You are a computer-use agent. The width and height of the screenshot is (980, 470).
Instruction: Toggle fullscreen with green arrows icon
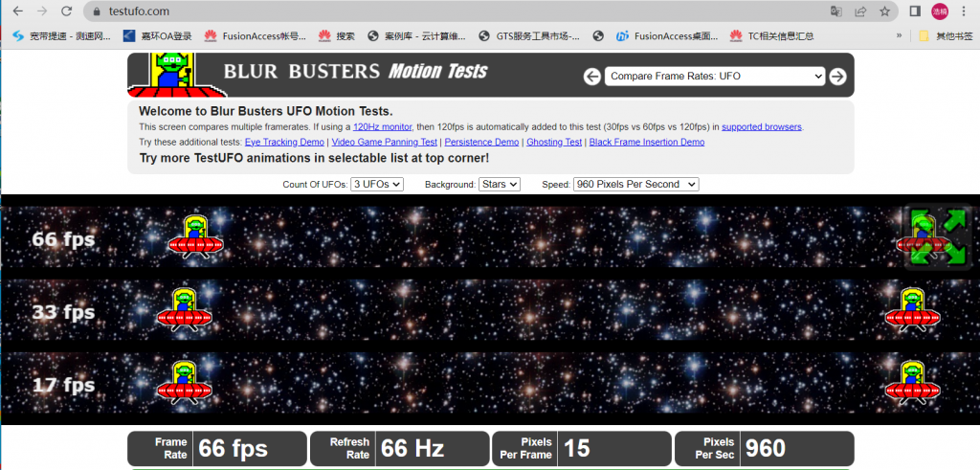point(939,236)
